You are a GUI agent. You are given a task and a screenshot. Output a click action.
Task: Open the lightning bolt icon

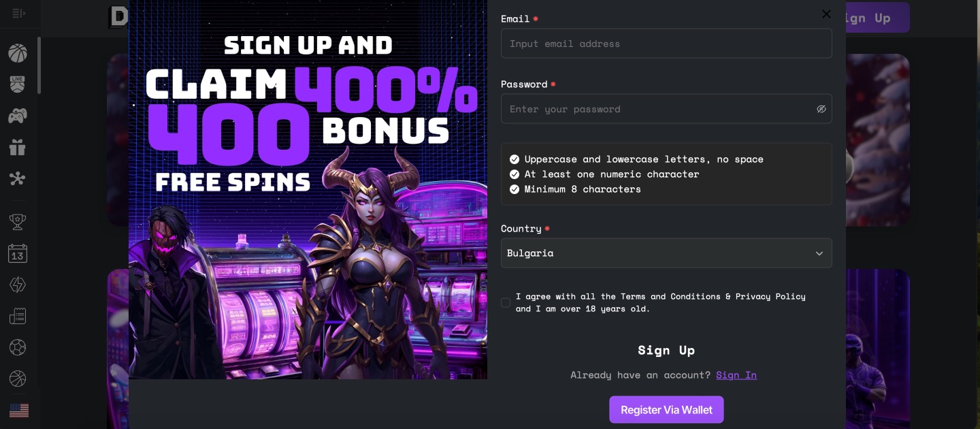[18, 285]
